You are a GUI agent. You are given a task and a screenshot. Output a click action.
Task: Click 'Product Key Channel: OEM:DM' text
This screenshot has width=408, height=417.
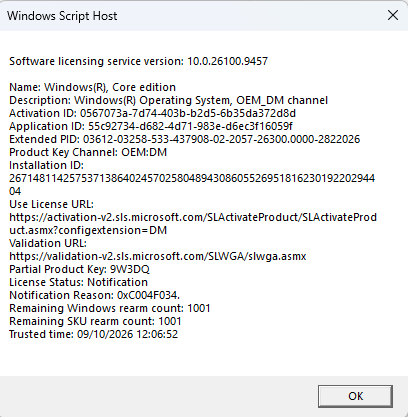click(88, 152)
